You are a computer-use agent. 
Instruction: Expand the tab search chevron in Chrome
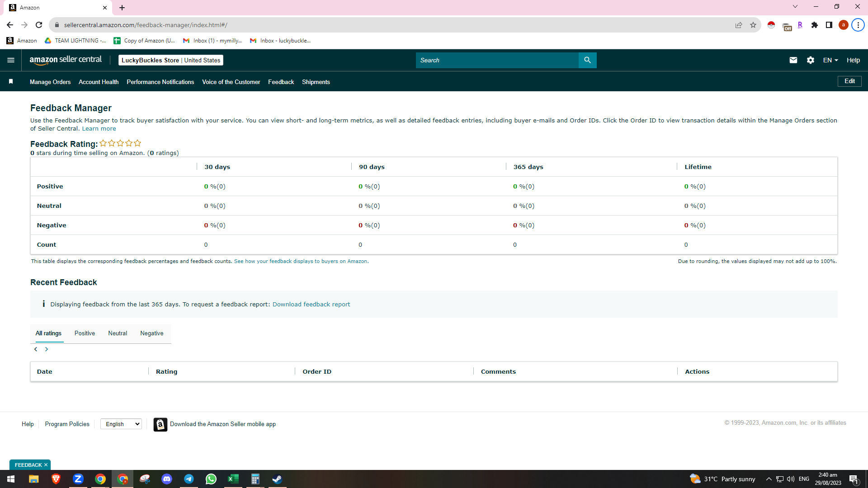coord(795,7)
